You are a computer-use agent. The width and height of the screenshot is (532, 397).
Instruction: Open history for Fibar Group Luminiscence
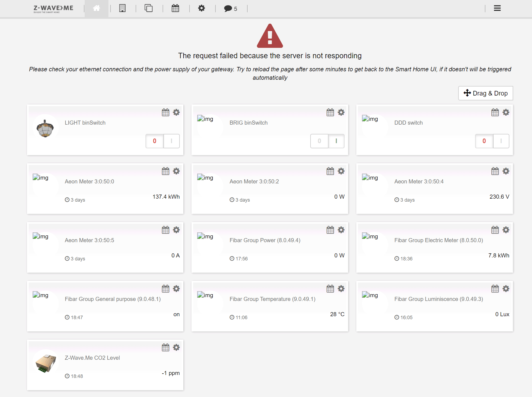pyautogui.click(x=495, y=289)
